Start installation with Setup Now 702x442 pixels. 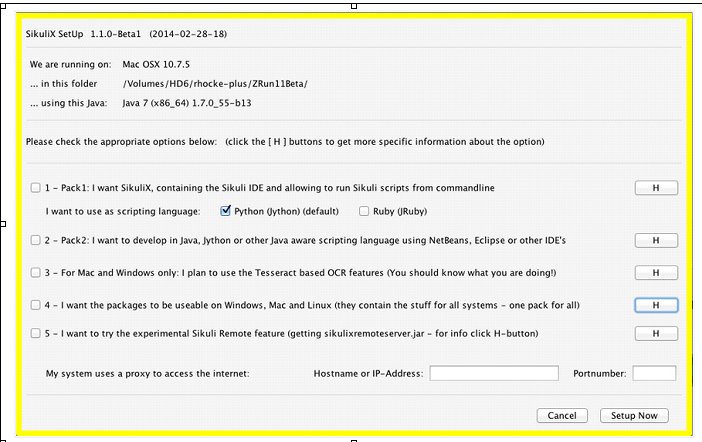634,416
